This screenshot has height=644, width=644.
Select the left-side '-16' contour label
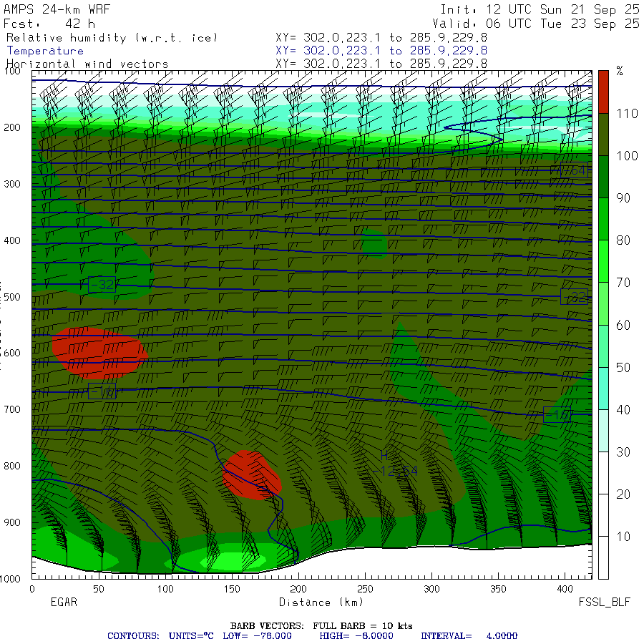(x=102, y=391)
